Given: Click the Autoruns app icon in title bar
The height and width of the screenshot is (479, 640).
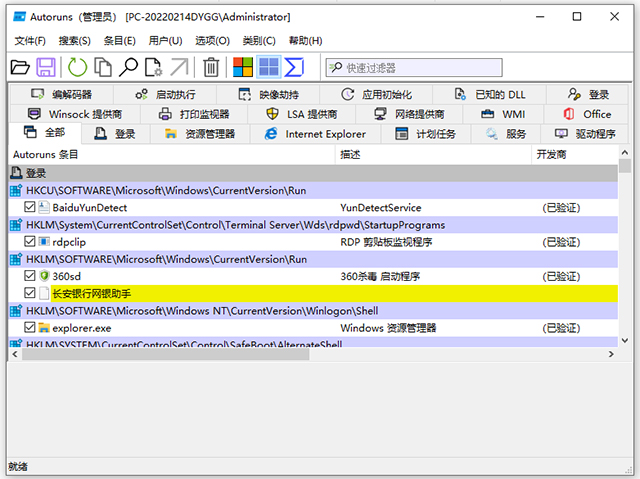Looking at the screenshot, I should tap(20, 17).
